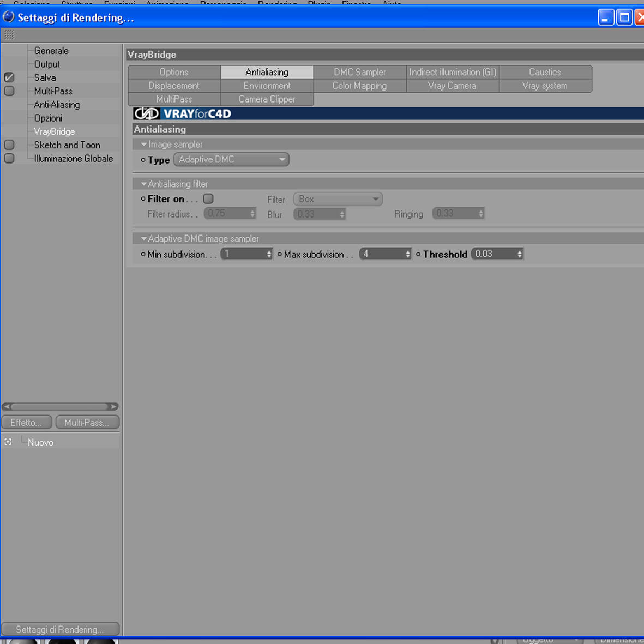Click the Ringing stepper arrows

481,214
